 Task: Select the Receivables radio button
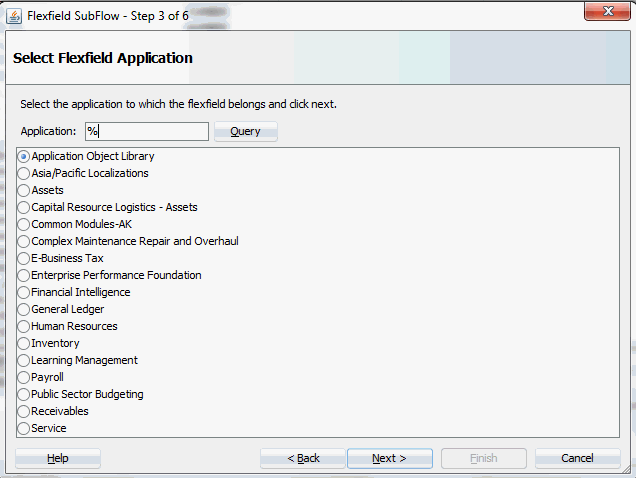24,412
